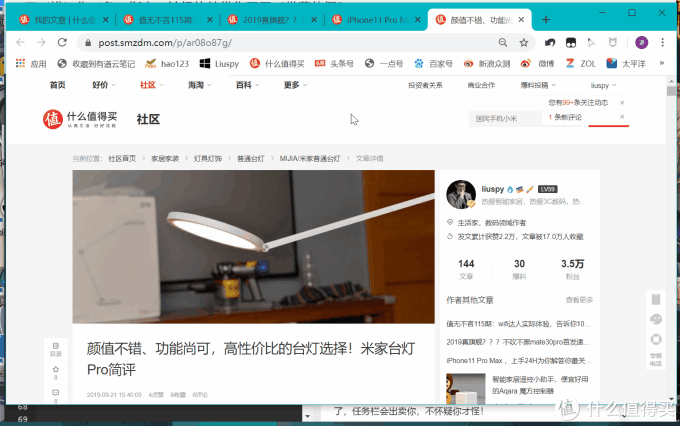Viewport: 680px width, 426px height.
Task: Open the ZOL bookmark
Action: coord(580,64)
